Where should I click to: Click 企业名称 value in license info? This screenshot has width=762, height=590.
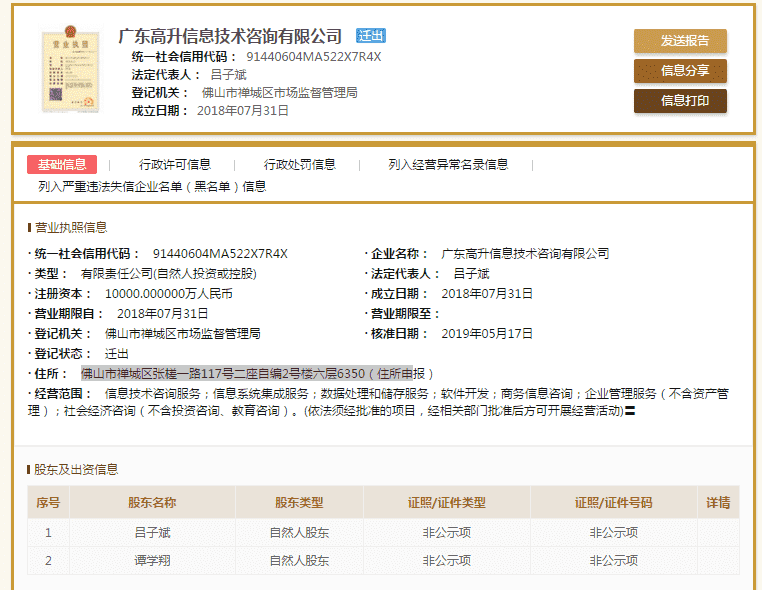[x=525, y=254]
